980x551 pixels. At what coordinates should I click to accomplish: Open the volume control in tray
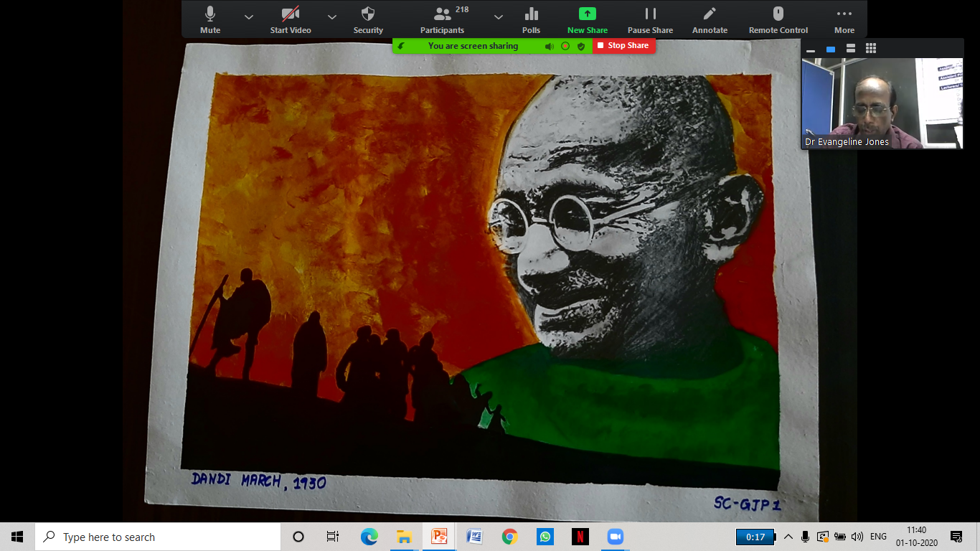(x=857, y=537)
